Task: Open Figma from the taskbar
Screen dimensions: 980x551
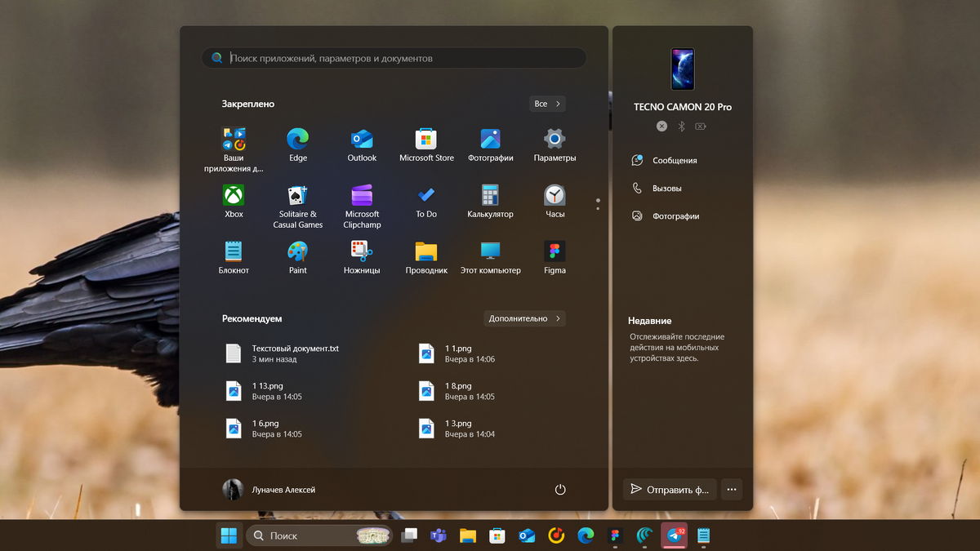Action: coord(615,535)
